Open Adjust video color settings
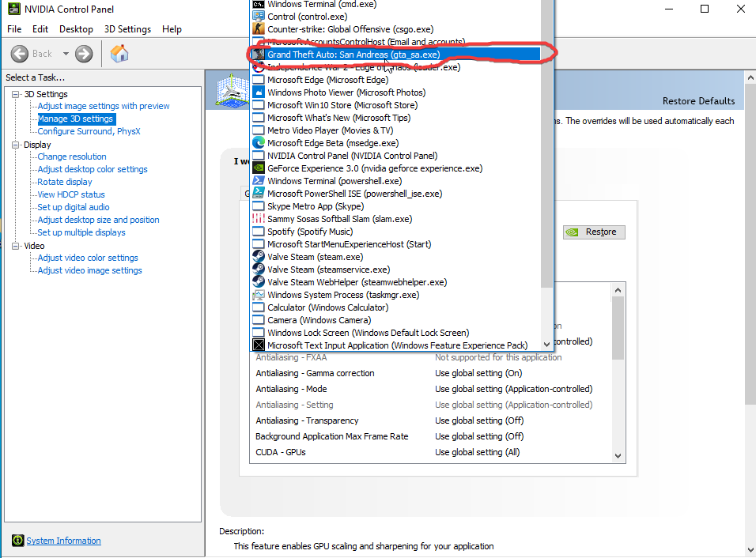756x558 pixels. tap(88, 258)
